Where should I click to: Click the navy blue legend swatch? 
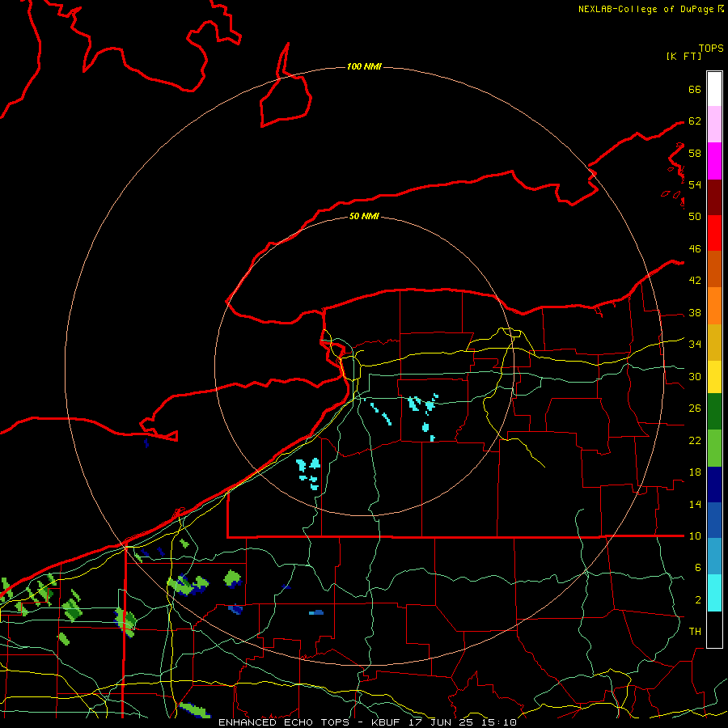(714, 485)
